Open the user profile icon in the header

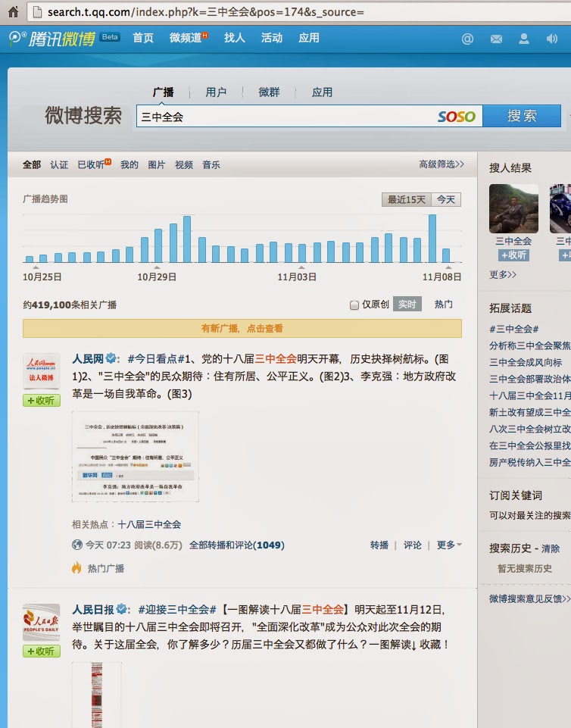(x=524, y=39)
